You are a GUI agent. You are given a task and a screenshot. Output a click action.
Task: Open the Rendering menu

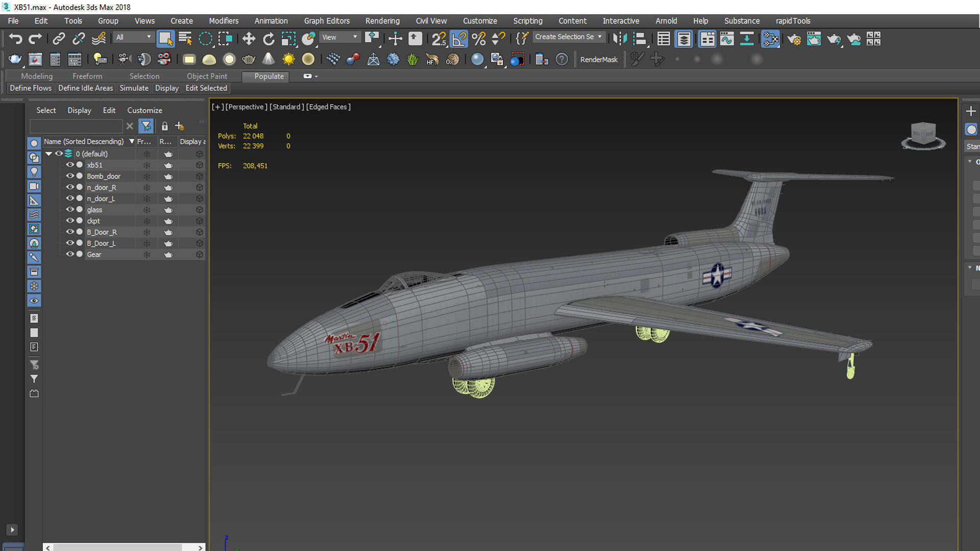click(382, 21)
